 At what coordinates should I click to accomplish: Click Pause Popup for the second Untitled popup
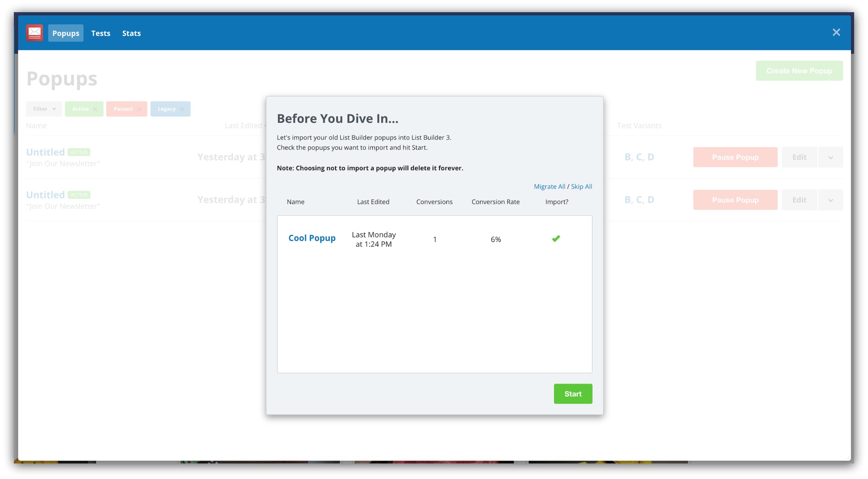click(735, 200)
